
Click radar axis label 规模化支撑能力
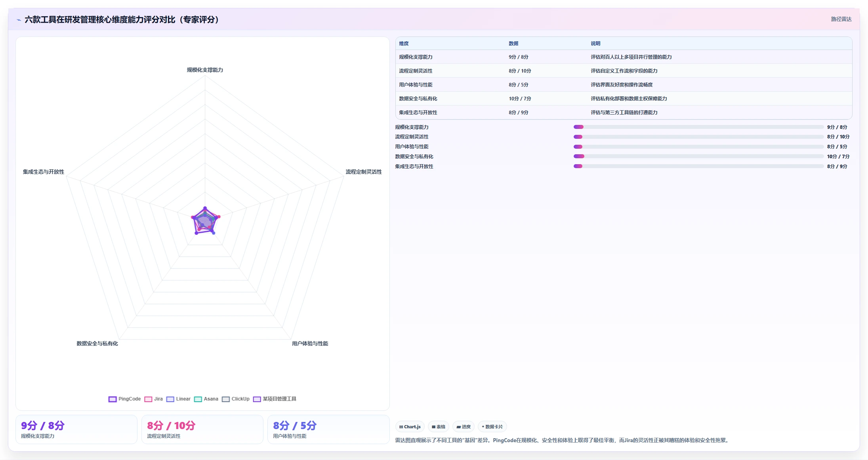coord(205,70)
